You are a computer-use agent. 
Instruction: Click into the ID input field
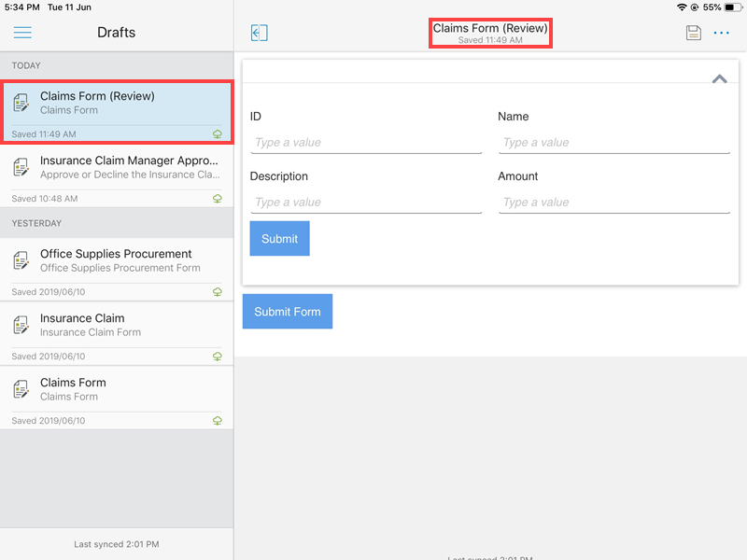[366, 143]
